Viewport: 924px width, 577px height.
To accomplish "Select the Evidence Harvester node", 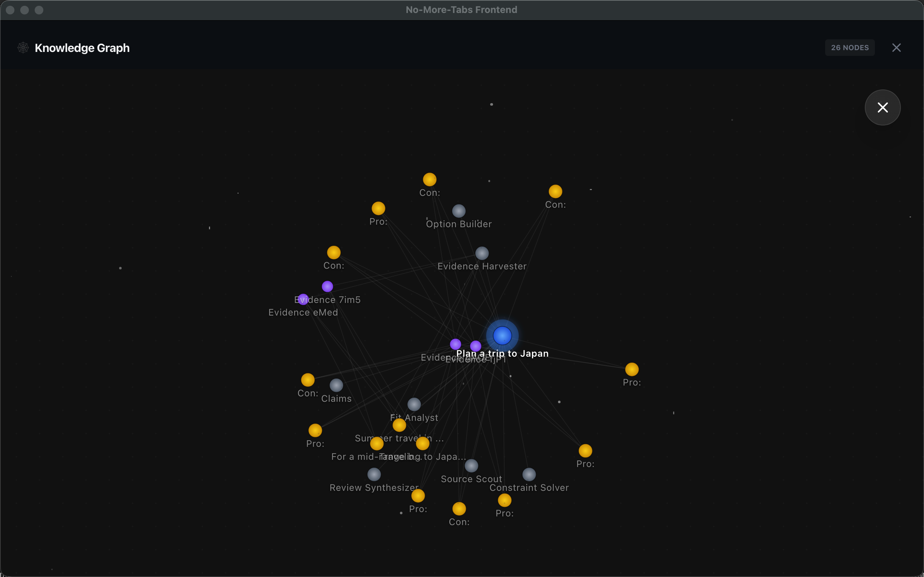I will [x=482, y=253].
